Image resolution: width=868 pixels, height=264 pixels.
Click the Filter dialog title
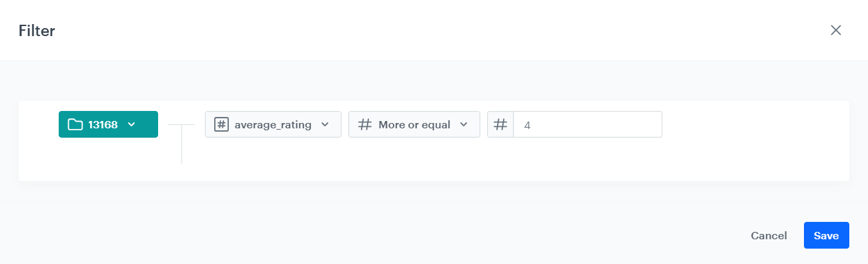[37, 31]
